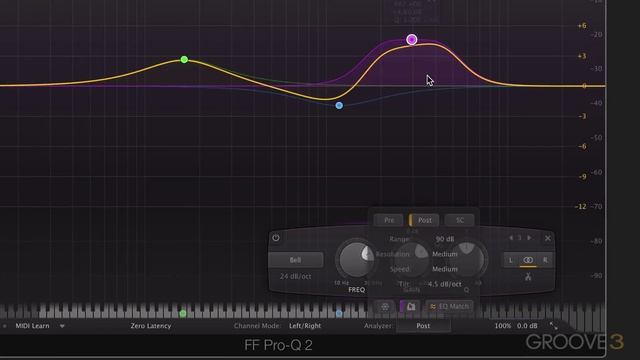Enable Pre analyzer button
640x360 pixels.
[x=389, y=220]
